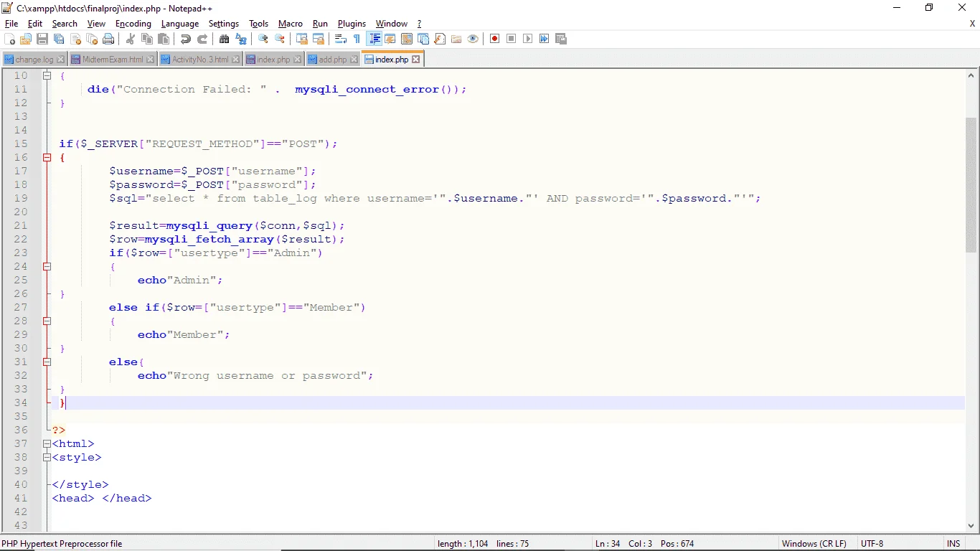Zoom out using magnifier minus icon
The image size is (980, 551).
click(x=280, y=39)
